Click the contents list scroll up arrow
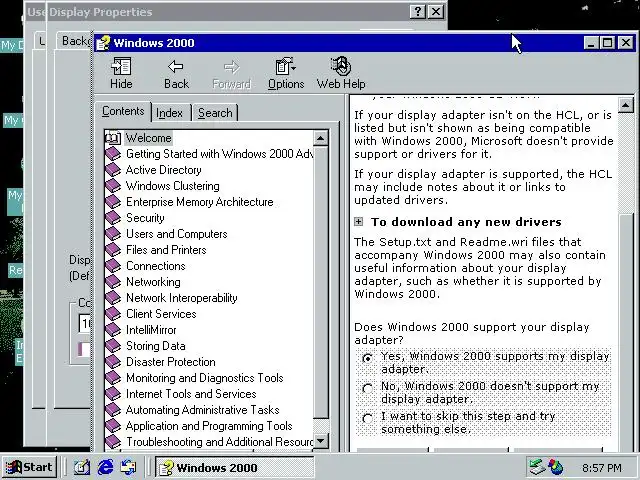640x480 pixels. coord(320,138)
